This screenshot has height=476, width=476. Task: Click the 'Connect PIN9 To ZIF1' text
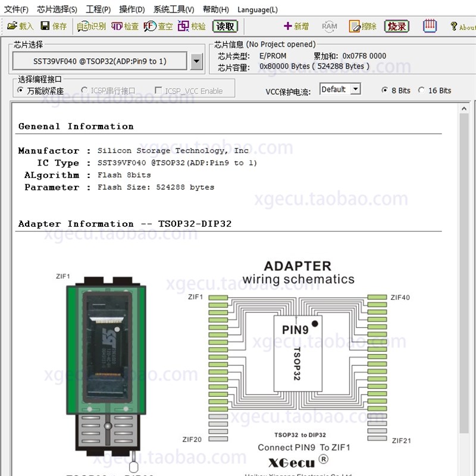304,447
